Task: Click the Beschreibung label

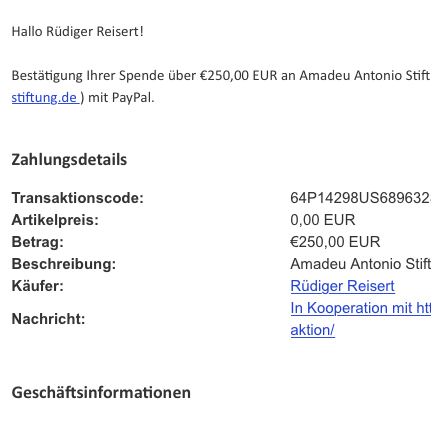Action: coord(64,264)
